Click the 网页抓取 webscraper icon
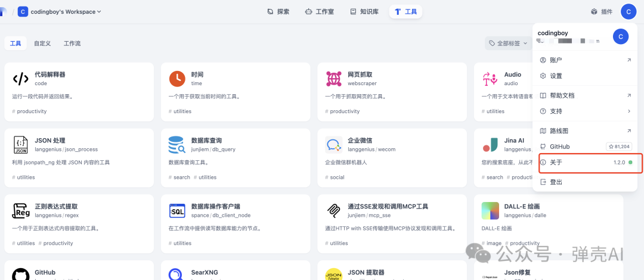This screenshot has width=644, height=280. [x=334, y=79]
